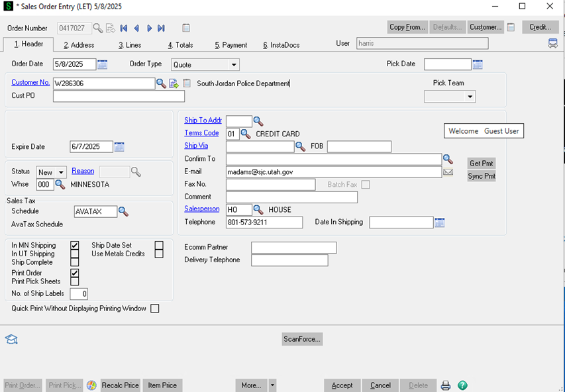The image size is (565, 392).
Task: Click the Order Number lookup magnifier icon
Action: point(98,28)
